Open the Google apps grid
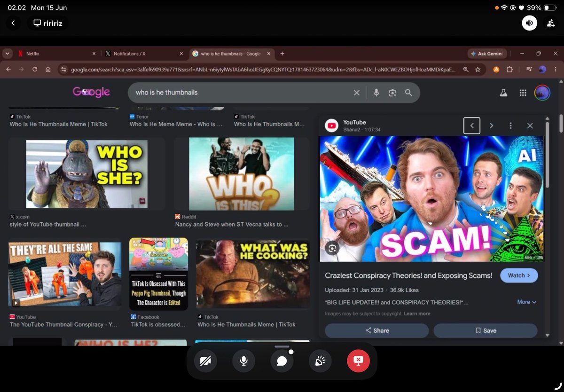The image size is (564, 392). (523, 93)
